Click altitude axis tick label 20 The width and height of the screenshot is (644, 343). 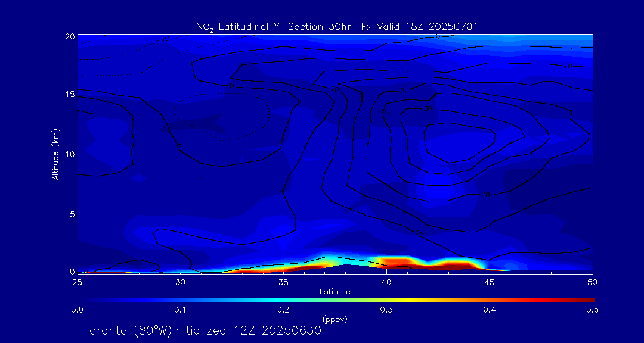tap(69, 36)
